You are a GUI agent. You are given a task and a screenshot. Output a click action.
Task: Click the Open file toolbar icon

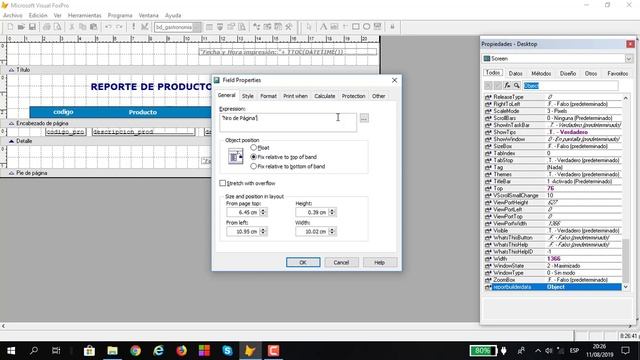point(21,27)
